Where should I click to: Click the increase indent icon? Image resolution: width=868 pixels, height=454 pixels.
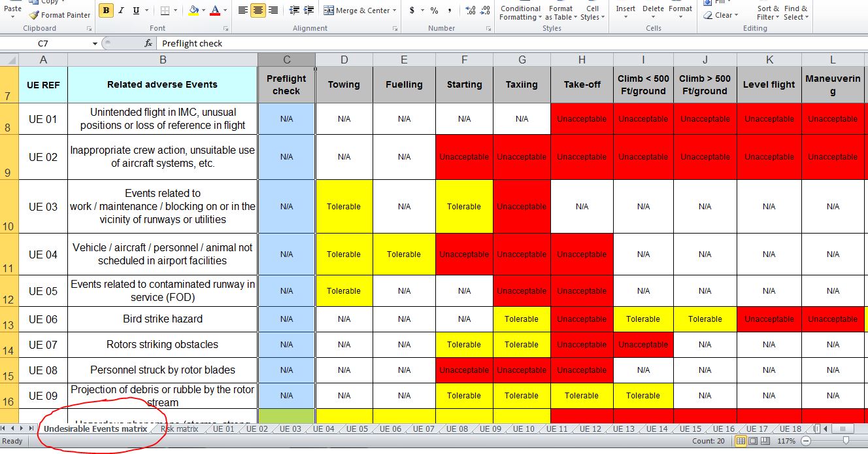pyautogui.click(x=309, y=10)
